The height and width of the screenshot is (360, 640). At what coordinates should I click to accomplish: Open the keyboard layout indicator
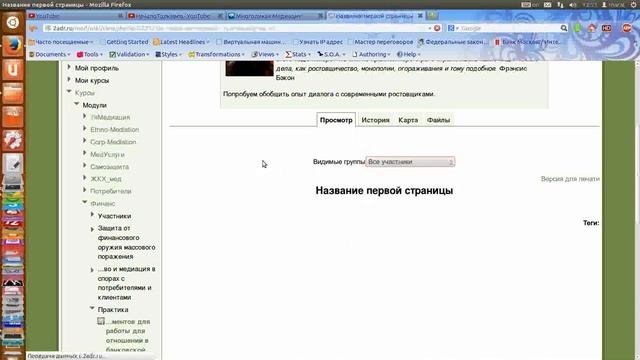(x=530, y=5)
